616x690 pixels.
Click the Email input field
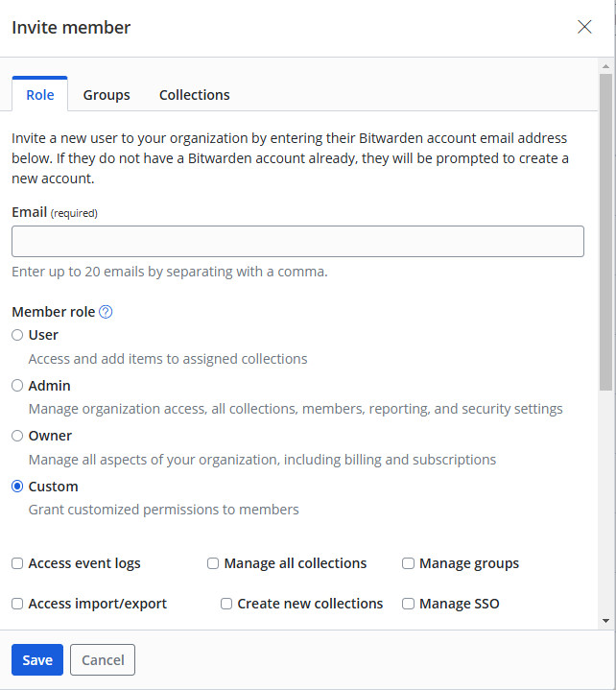coord(297,241)
